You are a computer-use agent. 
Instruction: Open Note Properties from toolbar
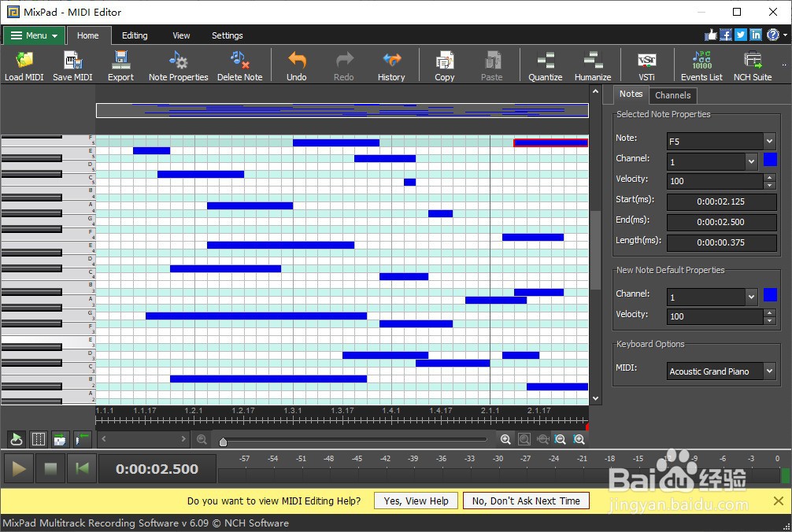coord(178,65)
